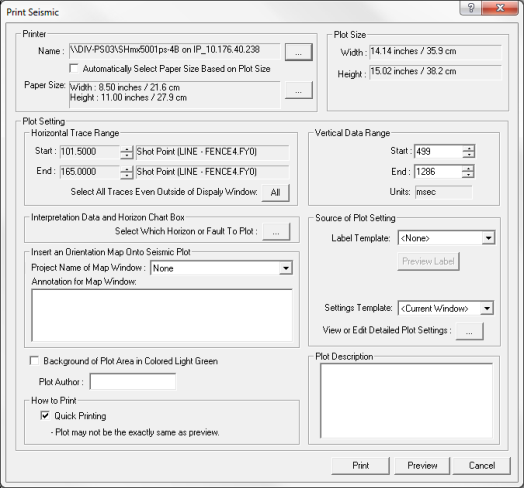Enable automatic paper size selection checkbox

(x=74, y=69)
